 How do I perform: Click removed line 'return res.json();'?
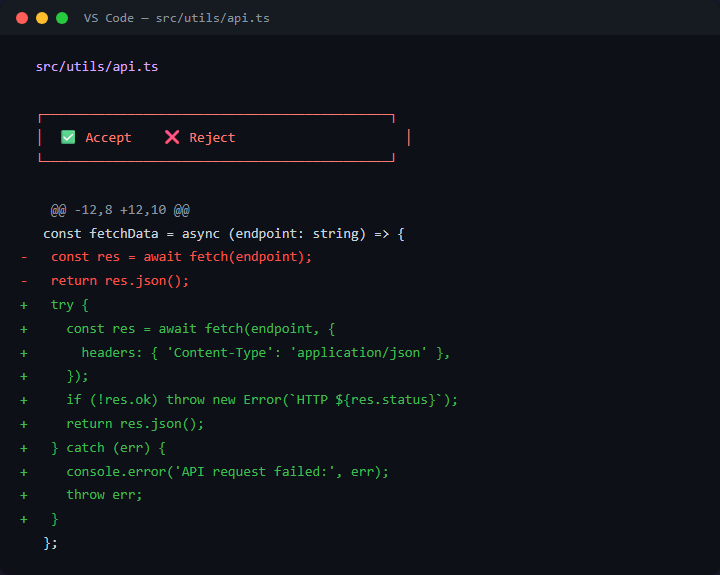pyautogui.click(x=120, y=281)
